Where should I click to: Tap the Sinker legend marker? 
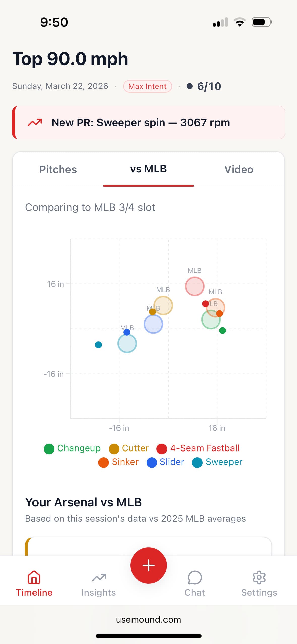(x=104, y=462)
